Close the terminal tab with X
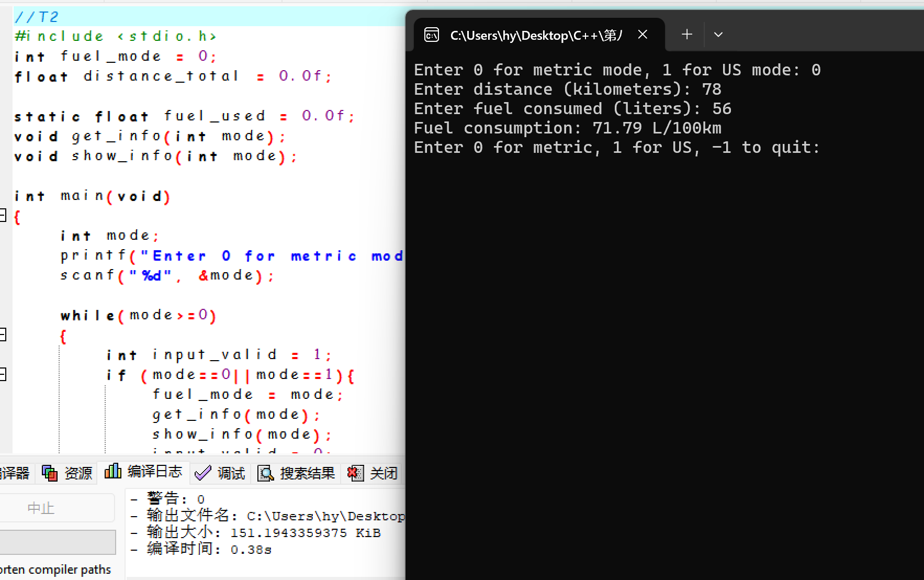This screenshot has width=924, height=580. (x=643, y=35)
